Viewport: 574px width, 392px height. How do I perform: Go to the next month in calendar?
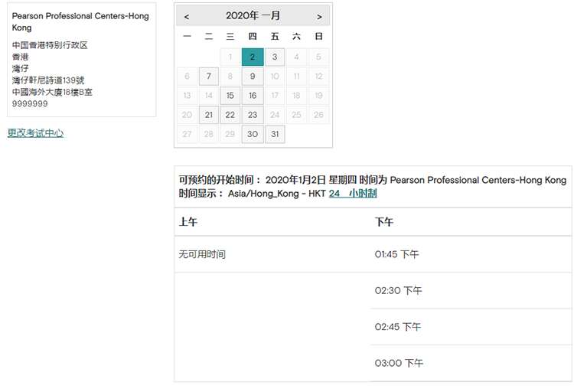click(319, 16)
